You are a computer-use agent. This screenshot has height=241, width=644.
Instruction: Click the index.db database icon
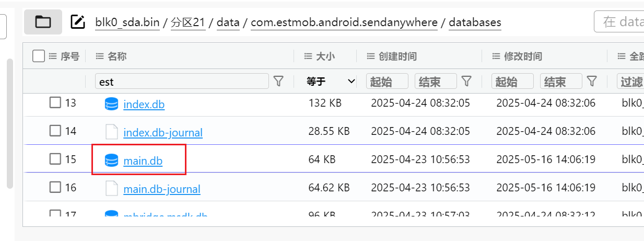111,104
